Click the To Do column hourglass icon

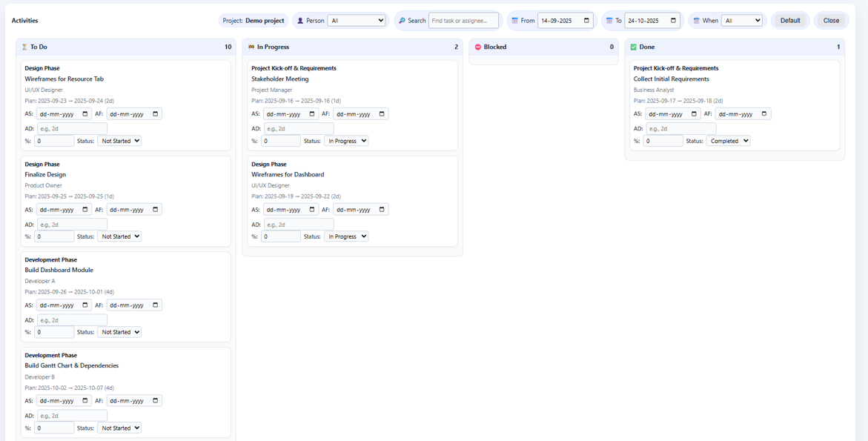(x=24, y=47)
